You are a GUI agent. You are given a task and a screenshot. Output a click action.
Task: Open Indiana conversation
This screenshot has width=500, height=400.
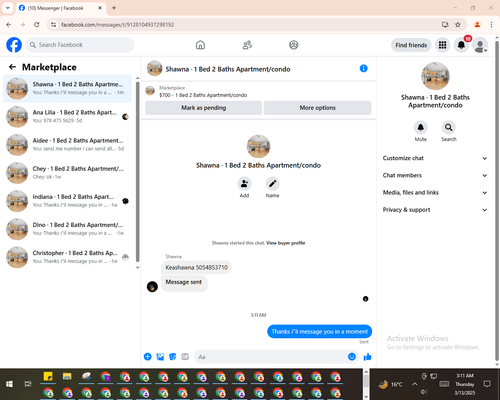coord(67,201)
